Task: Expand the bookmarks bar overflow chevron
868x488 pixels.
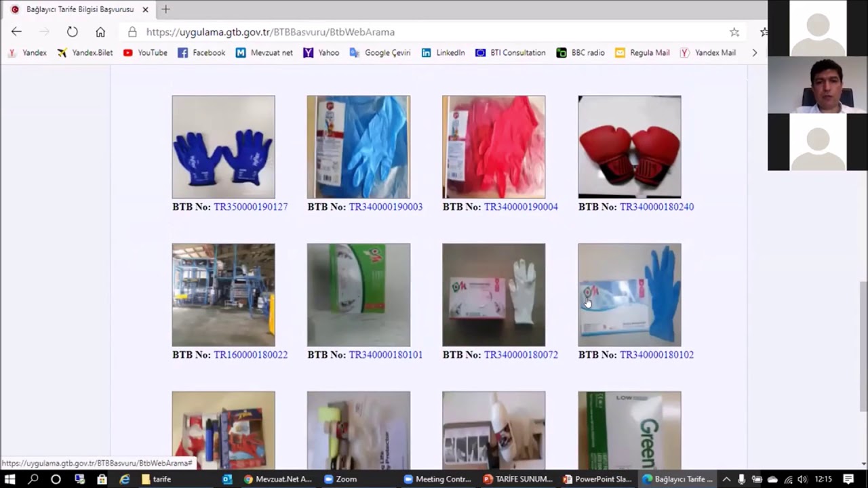Action: point(754,52)
